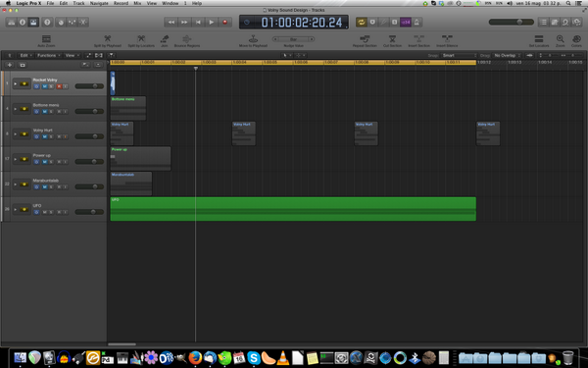Open the Note Pads icon
The image size is (588, 368).
click(x=555, y=23)
